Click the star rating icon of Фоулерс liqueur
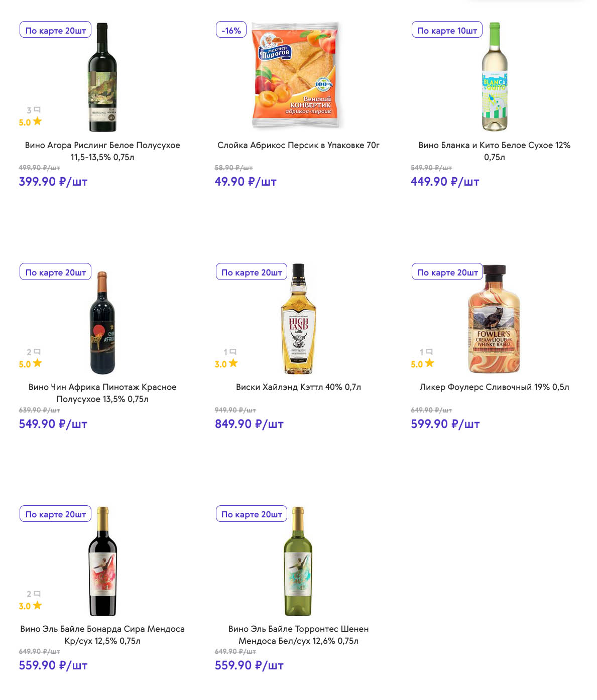Viewport: 597px width, 700px height. (x=429, y=363)
